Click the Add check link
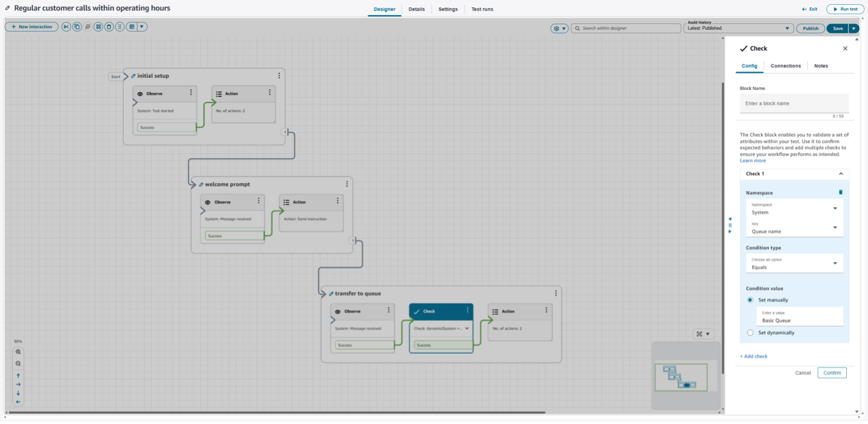The height and width of the screenshot is (424, 868). (x=753, y=356)
